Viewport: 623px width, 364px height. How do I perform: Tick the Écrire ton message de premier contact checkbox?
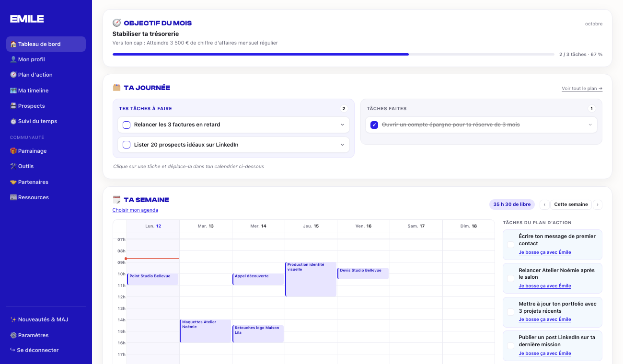point(511,245)
